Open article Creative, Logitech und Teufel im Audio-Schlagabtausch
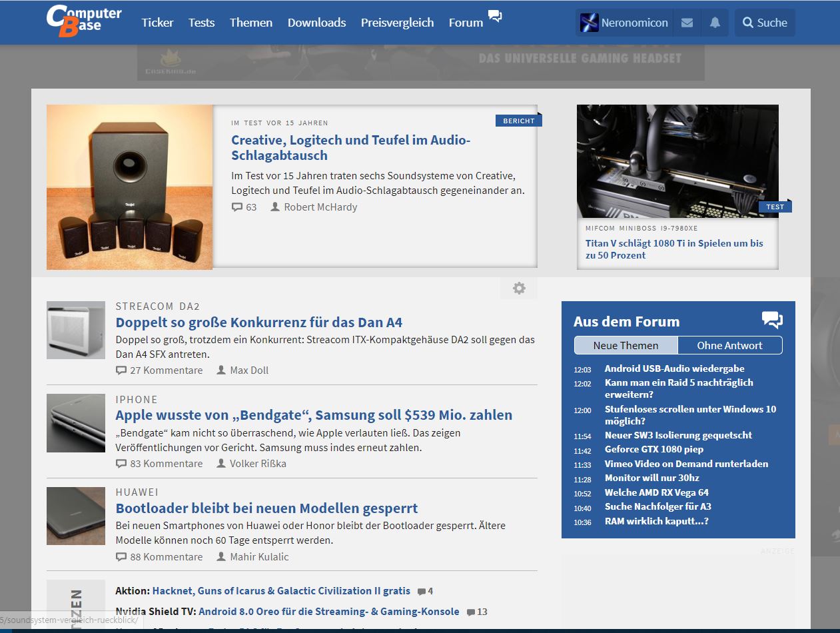 click(351, 148)
